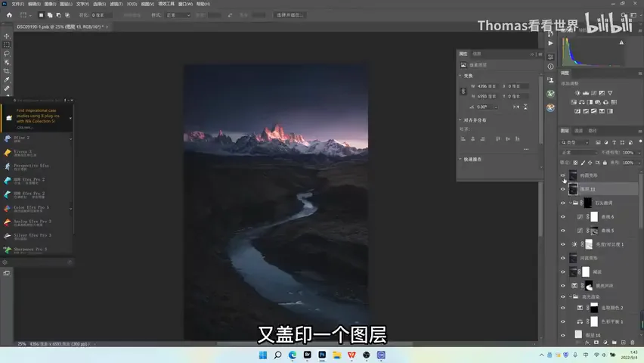The height and width of the screenshot is (363, 644).
Task: Click the Home icon in options bar
Action: pos(9,15)
